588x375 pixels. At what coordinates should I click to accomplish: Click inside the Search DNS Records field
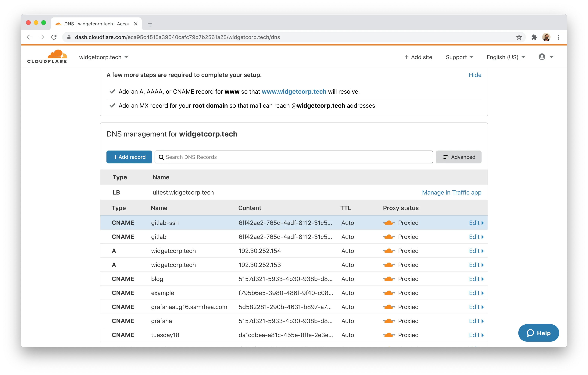click(293, 157)
